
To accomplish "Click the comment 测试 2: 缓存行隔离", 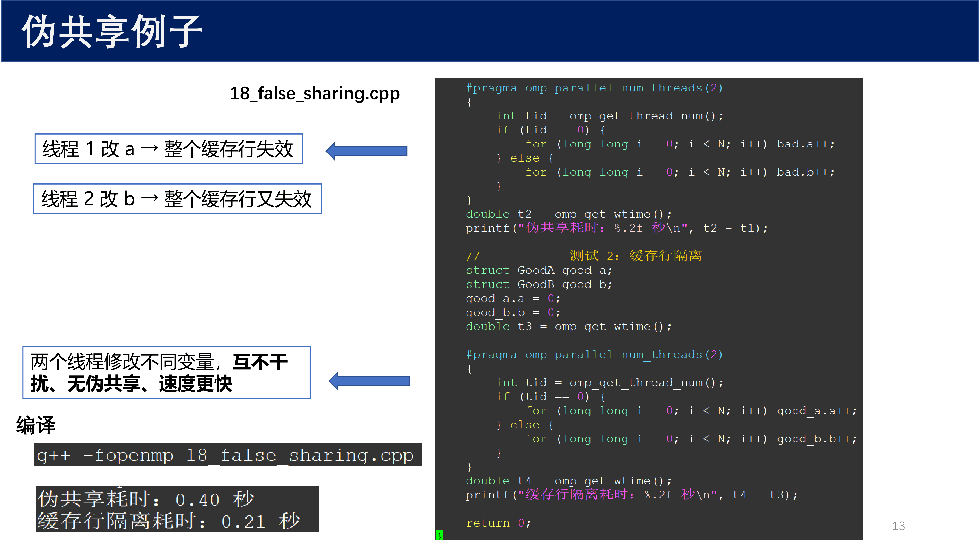I will click(x=625, y=256).
